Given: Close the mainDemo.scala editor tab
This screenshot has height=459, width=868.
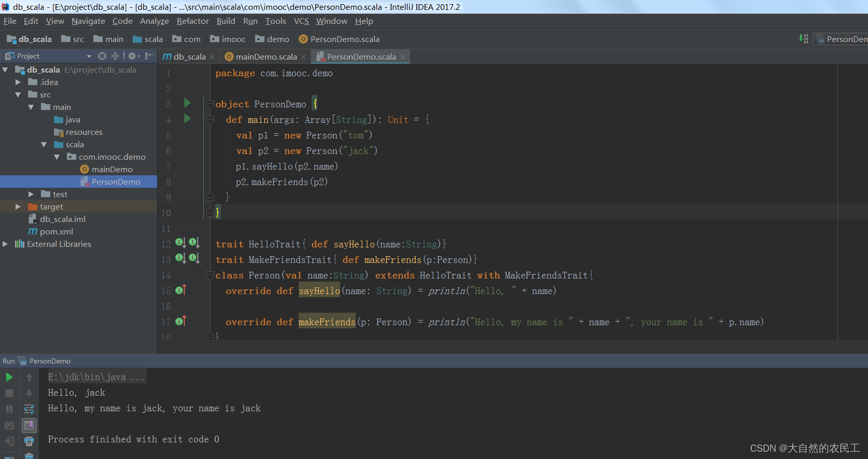Looking at the screenshot, I should 303,57.
